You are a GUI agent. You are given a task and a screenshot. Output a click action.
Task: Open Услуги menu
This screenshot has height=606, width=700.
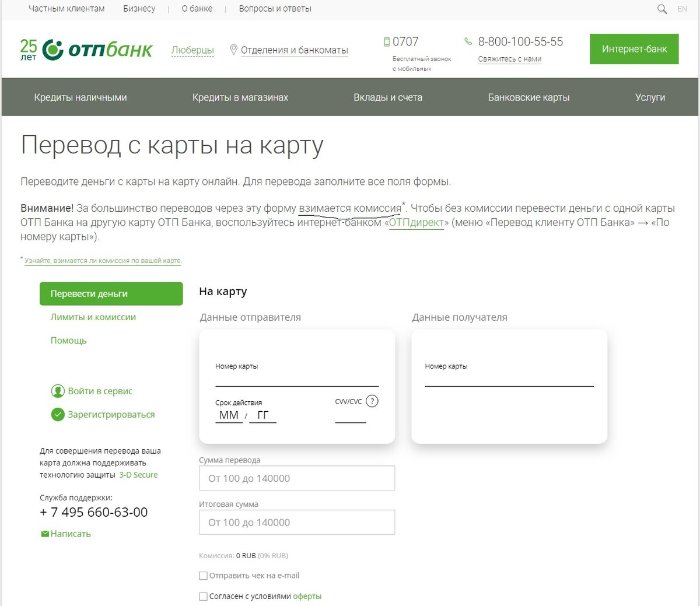[x=650, y=97]
